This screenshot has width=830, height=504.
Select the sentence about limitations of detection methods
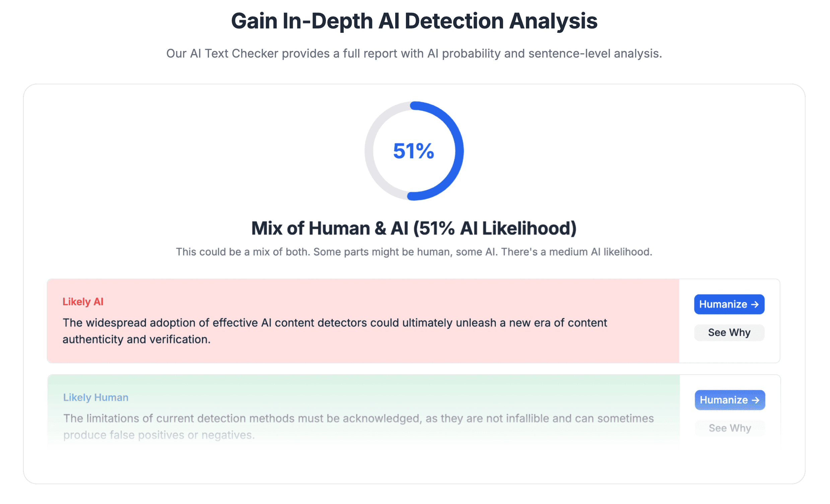[358, 418]
